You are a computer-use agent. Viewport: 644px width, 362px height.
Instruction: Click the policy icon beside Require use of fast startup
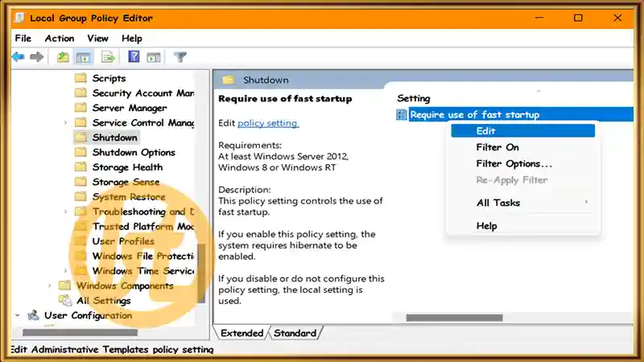[401, 114]
